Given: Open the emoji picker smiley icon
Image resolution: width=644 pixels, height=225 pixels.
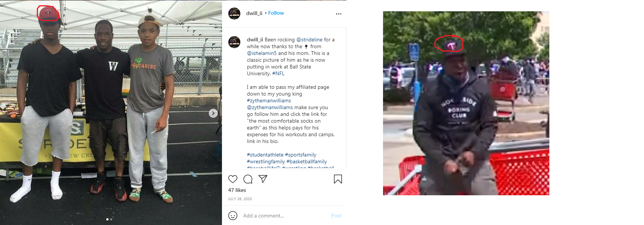Looking at the screenshot, I should [x=233, y=216].
